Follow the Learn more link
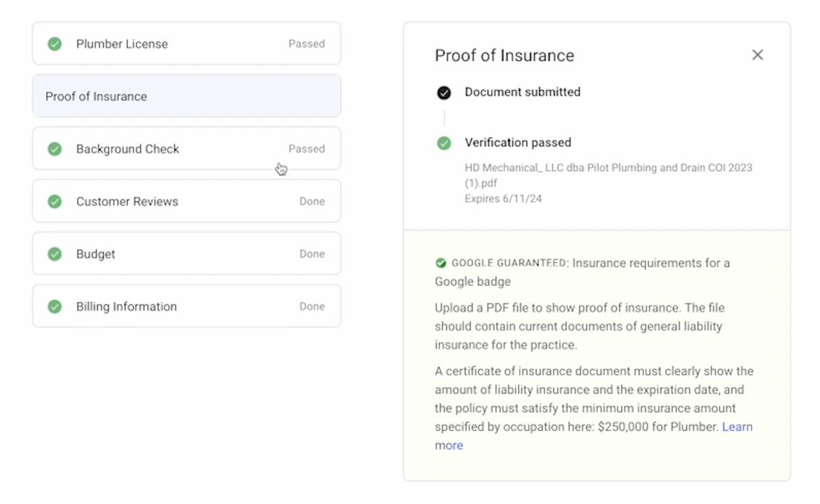Screen dimensions: 820x504 click(x=738, y=427)
